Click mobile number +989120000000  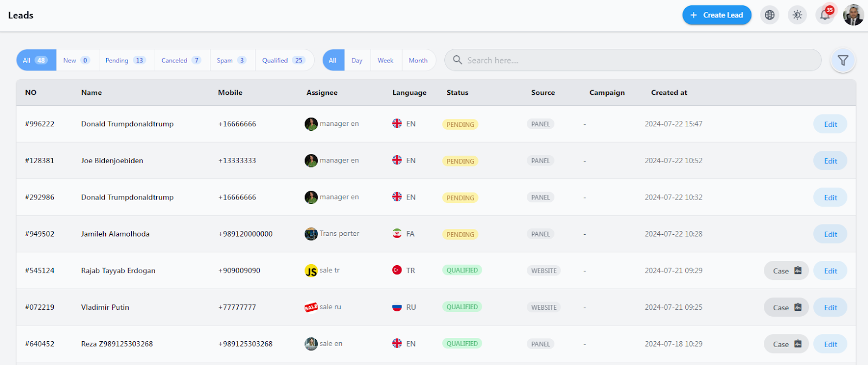[x=245, y=234]
